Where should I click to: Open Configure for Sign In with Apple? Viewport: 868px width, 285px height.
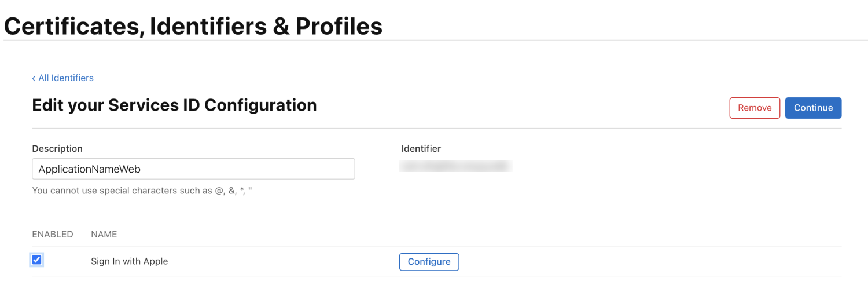point(429,262)
